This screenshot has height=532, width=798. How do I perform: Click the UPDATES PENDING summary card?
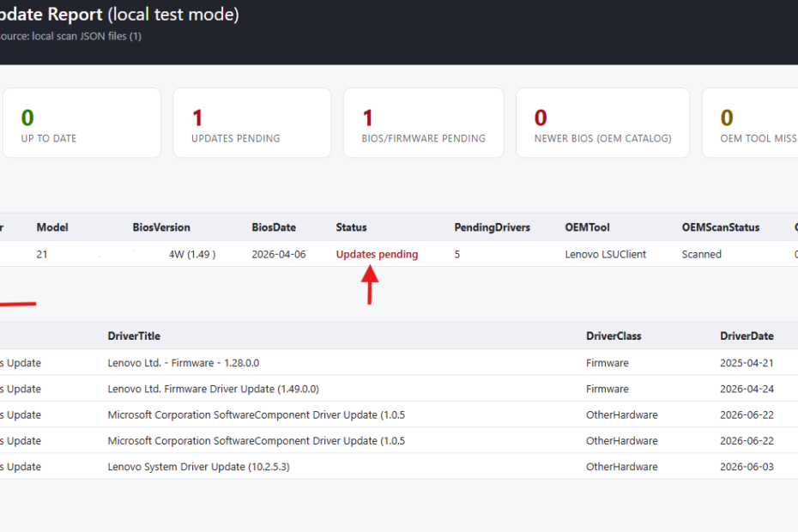(252, 123)
